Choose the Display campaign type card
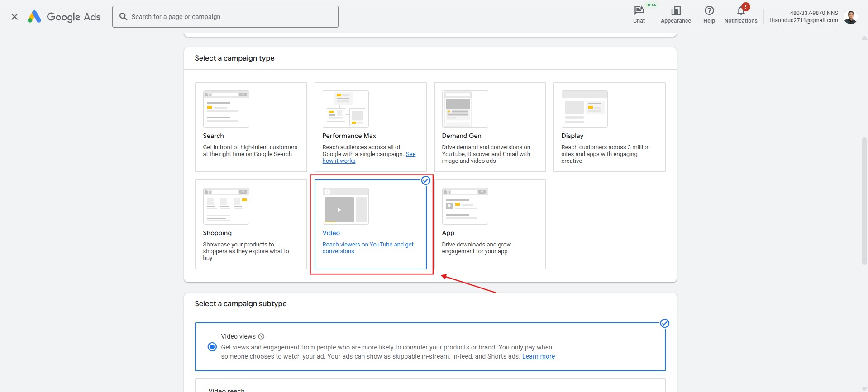 click(x=609, y=127)
